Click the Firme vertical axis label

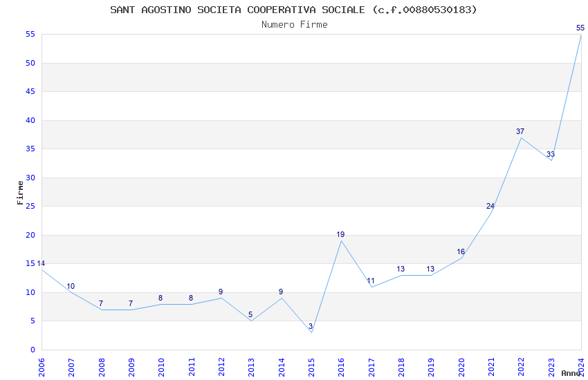click(20, 192)
